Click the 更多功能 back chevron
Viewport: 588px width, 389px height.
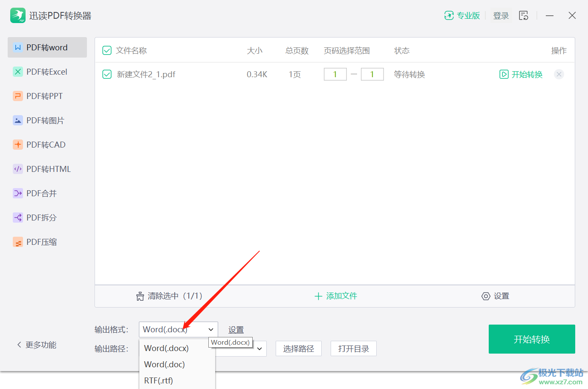click(19, 345)
